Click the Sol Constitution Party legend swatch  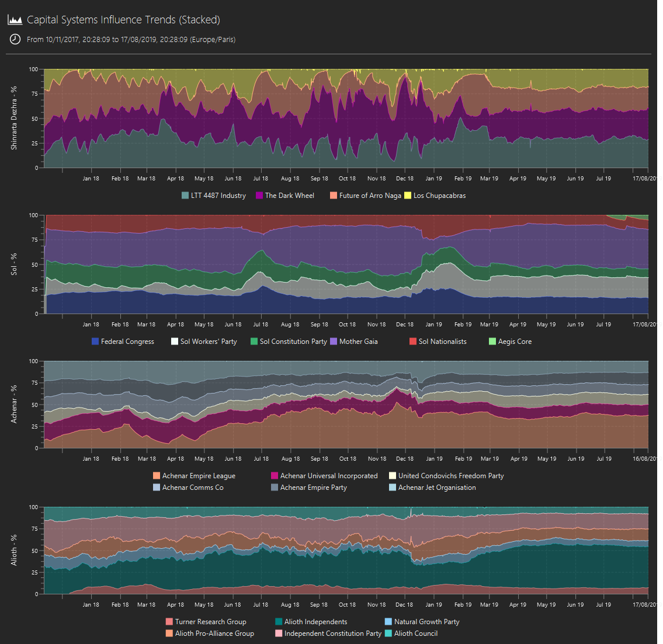[254, 342]
